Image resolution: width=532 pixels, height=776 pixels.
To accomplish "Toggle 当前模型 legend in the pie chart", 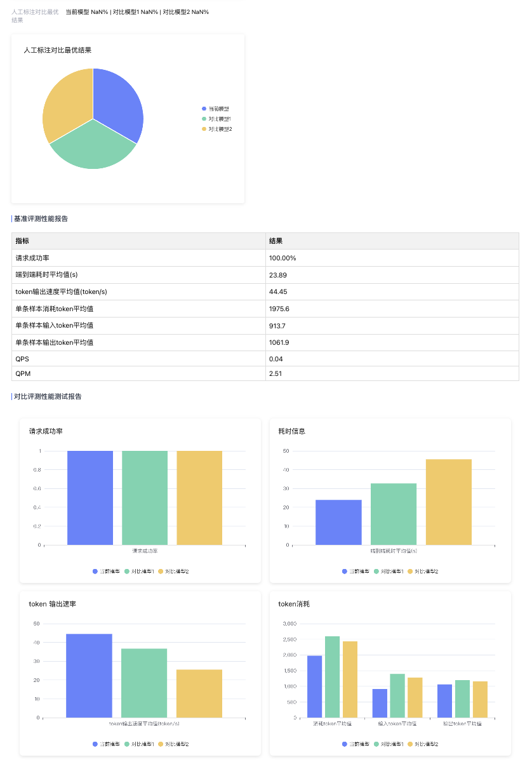I will (216, 109).
